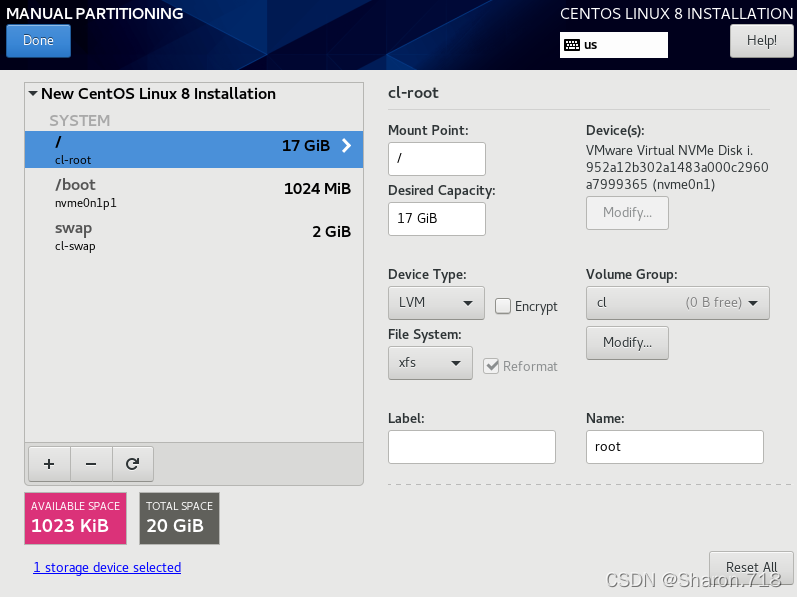797x597 pixels.
Task: Click the cl-root heading
Action: coord(413,93)
